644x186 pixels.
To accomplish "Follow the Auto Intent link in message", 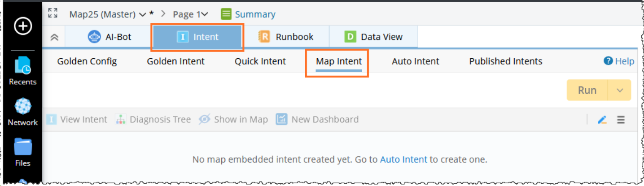I will pos(403,159).
